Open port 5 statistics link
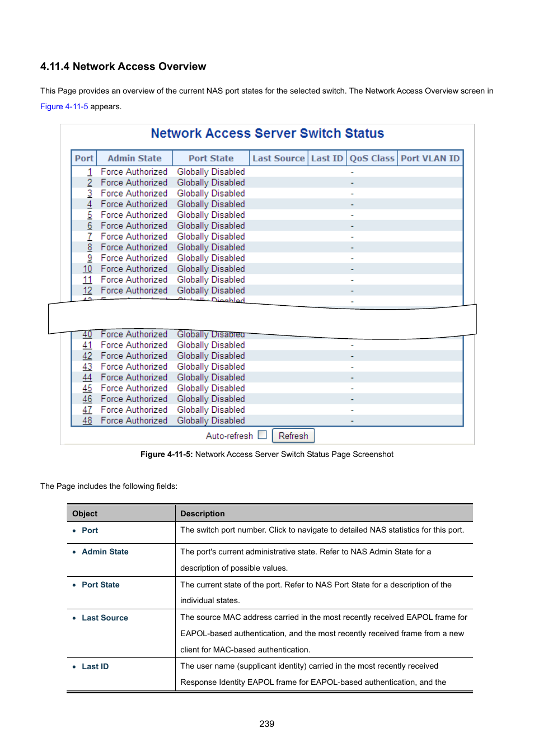Screen dimensions: 534x756 pyautogui.click(x=90, y=215)
